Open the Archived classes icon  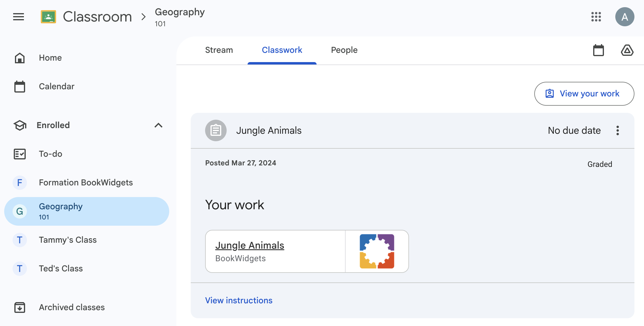coord(19,307)
